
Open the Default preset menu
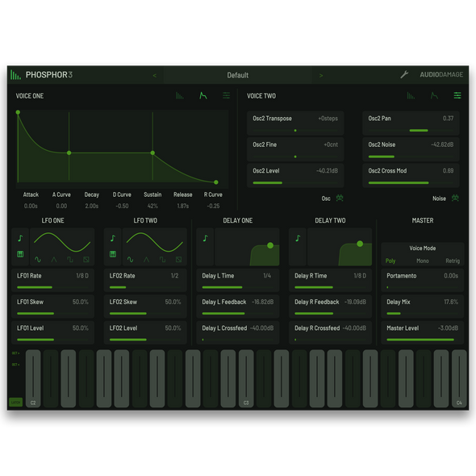coord(238,75)
